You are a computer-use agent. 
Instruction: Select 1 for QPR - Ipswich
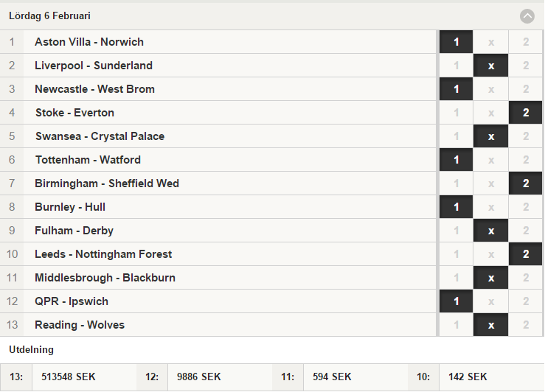pyautogui.click(x=456, y=301)
